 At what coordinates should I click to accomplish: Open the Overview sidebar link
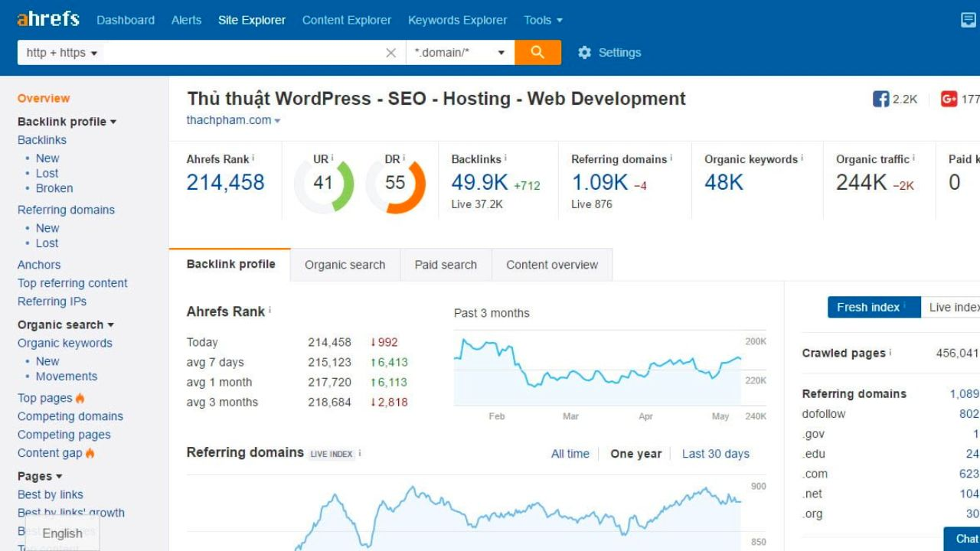(x=44, y=99)
